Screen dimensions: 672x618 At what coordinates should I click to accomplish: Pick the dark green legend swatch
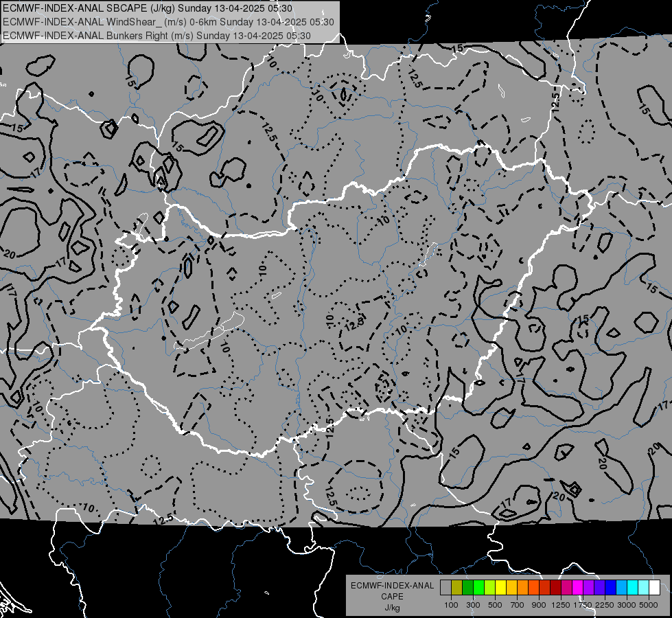467,588
